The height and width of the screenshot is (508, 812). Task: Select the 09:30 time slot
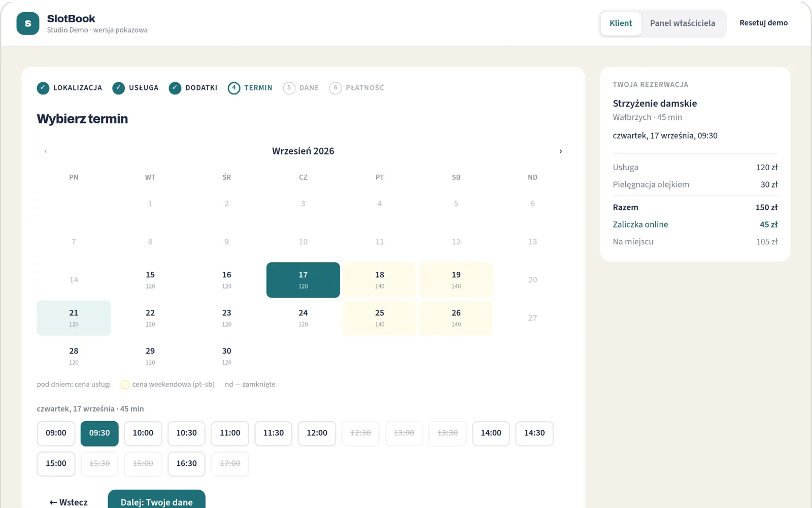click(x=99, y=433)
